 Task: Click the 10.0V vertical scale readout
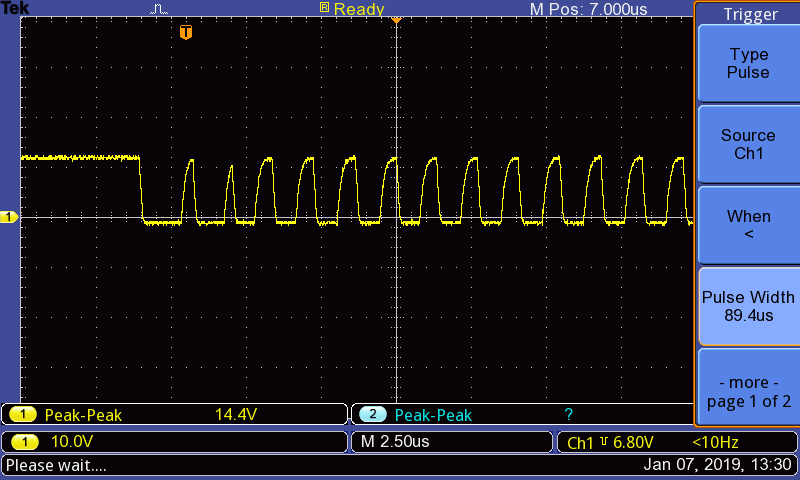point(71,441)
